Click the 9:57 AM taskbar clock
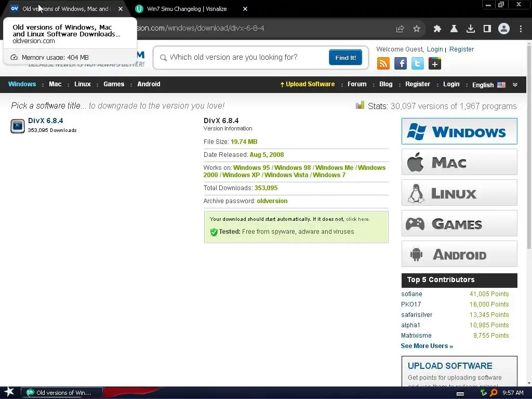This screenshot has width=532, height=399. [513, 393]
